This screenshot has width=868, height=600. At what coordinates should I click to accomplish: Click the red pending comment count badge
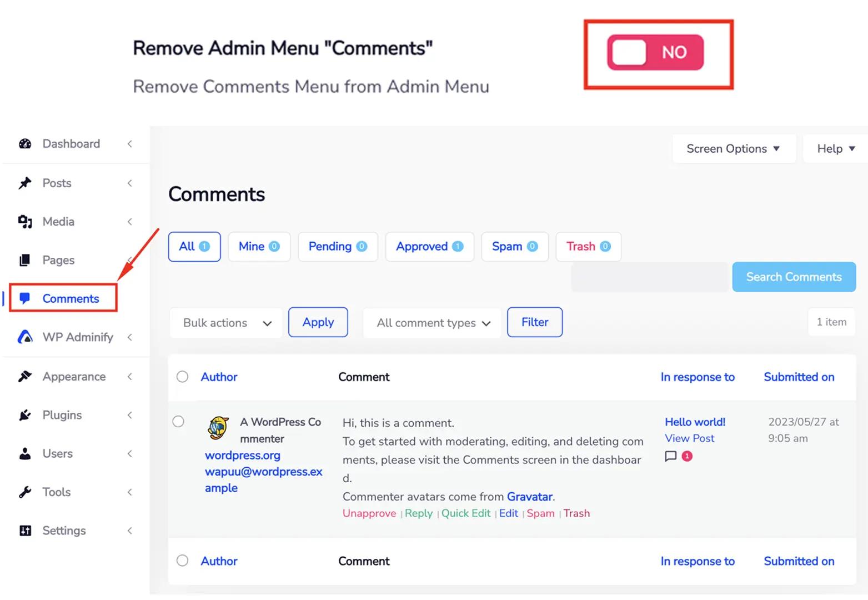pyautogui.click(x=687, y=456)
